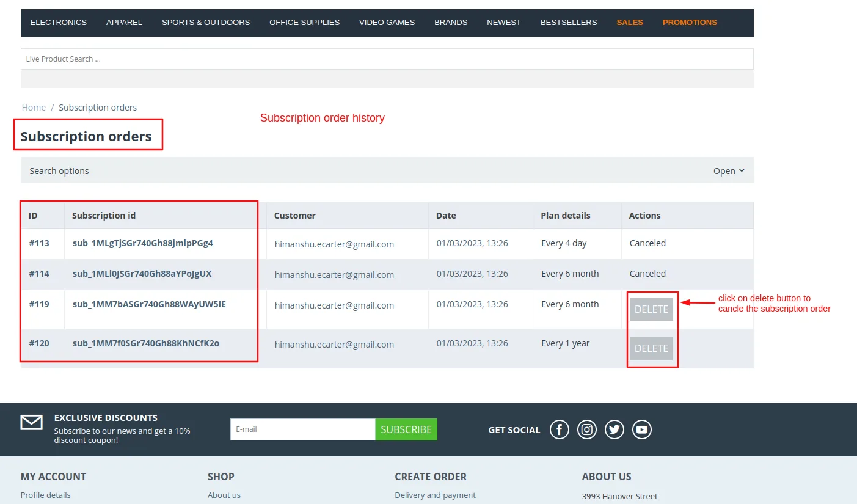Click the Date column header

tap(446, 216)
